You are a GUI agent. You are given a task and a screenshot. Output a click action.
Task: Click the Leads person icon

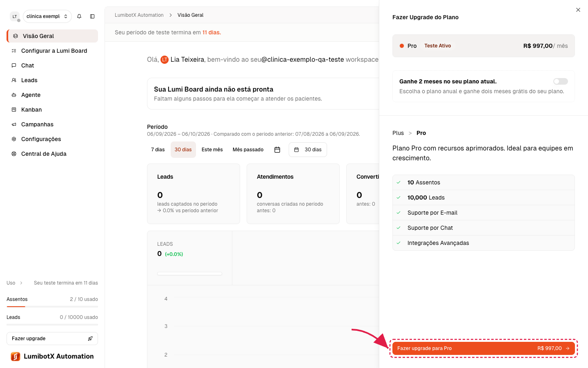point(14,80)
